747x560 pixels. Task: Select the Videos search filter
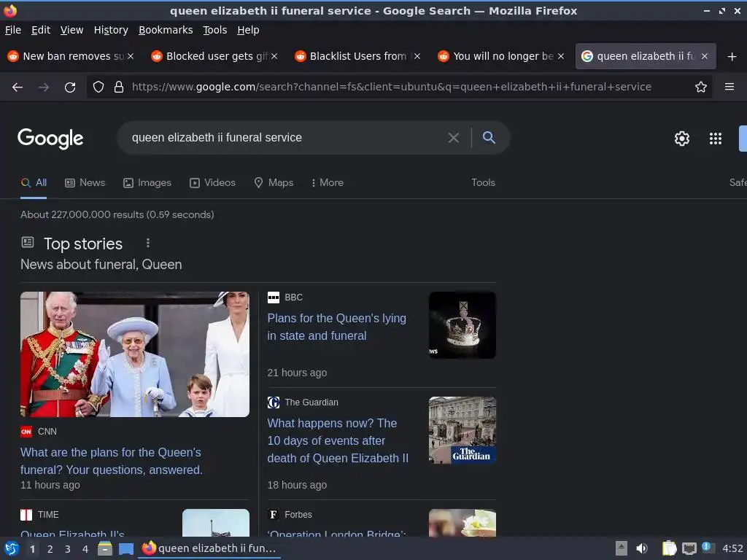pos(212,183)
